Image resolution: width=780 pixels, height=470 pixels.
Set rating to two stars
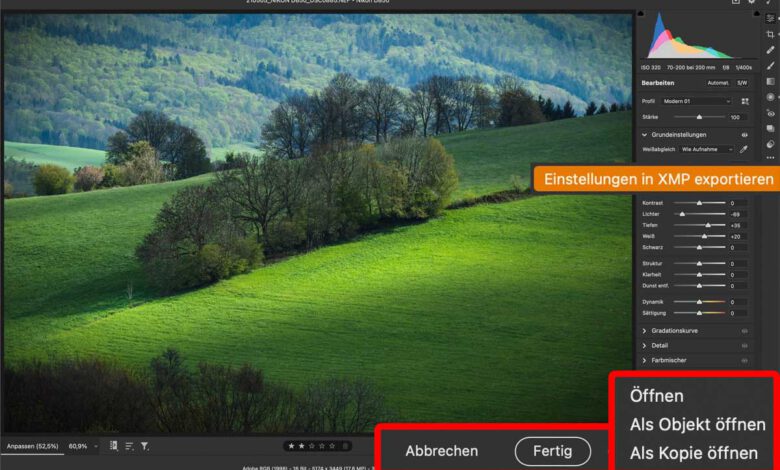coord(301,446)
